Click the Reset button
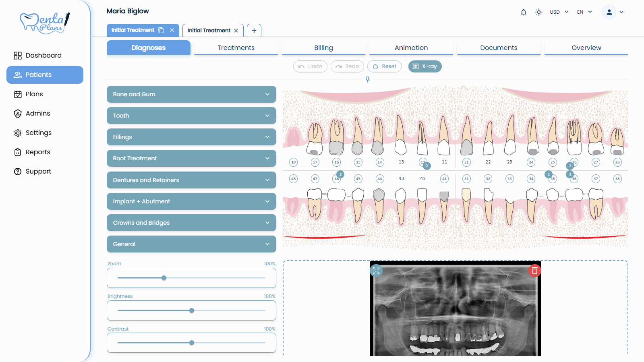 [x=384, y=66]
